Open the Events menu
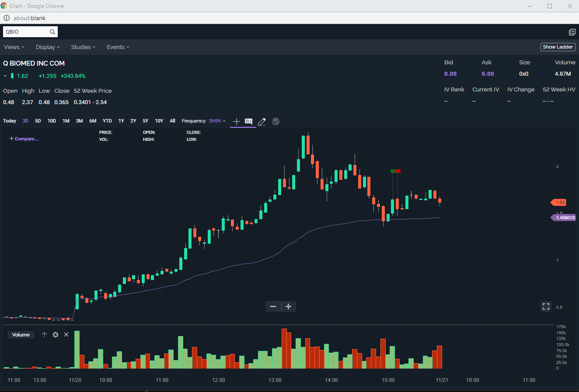The image size is (579, 392). click(x=118, y=47)
